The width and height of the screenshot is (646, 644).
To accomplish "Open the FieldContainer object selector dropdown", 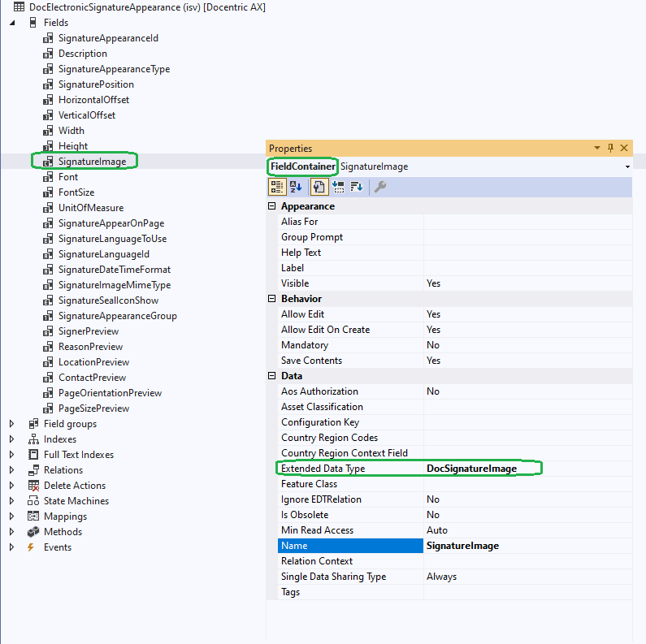I will point(627,166).
